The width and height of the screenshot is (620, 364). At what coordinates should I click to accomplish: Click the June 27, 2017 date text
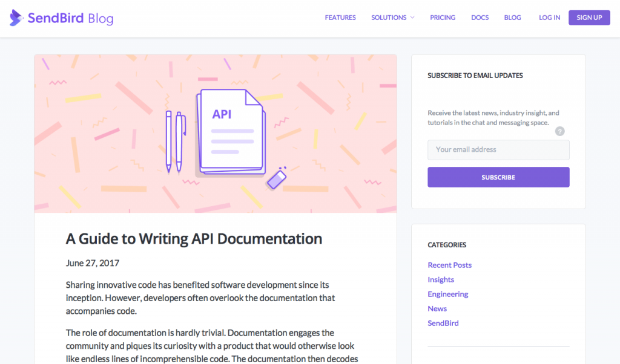click(x=92, y=263)
